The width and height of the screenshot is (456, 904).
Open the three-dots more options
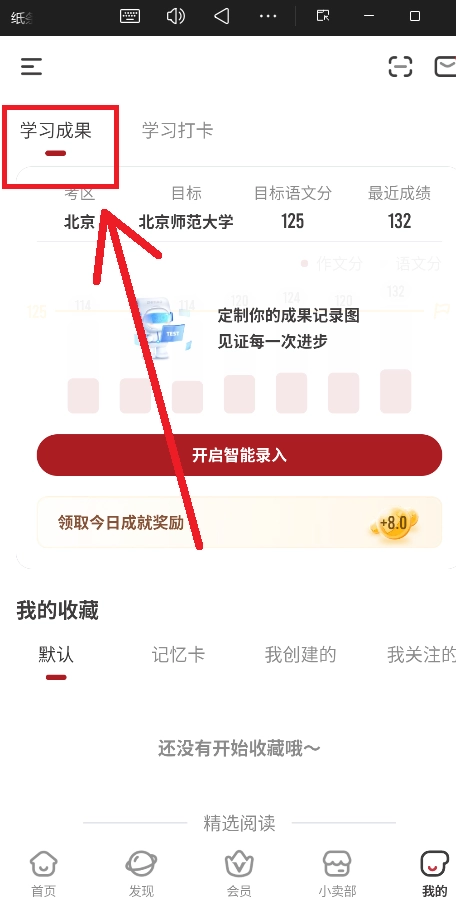click(x=268, y=16)
